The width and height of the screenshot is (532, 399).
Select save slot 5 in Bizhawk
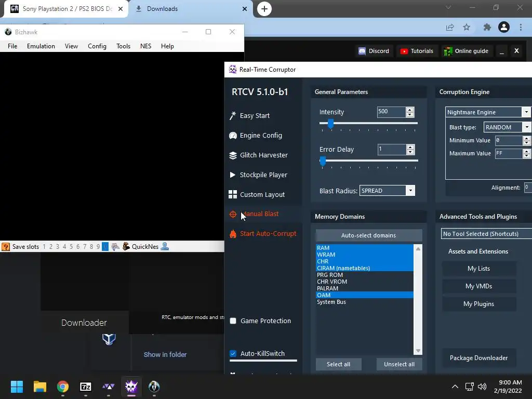coord(71,247)
